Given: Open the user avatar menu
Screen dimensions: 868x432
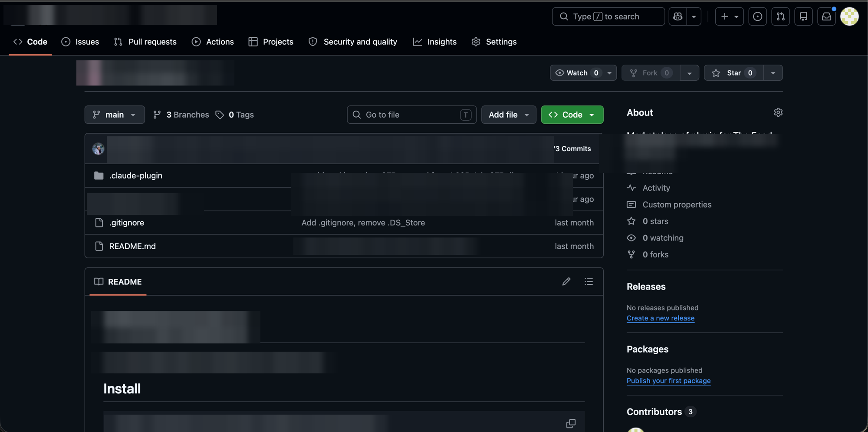Looking at the screenshot, I should 849,16.
